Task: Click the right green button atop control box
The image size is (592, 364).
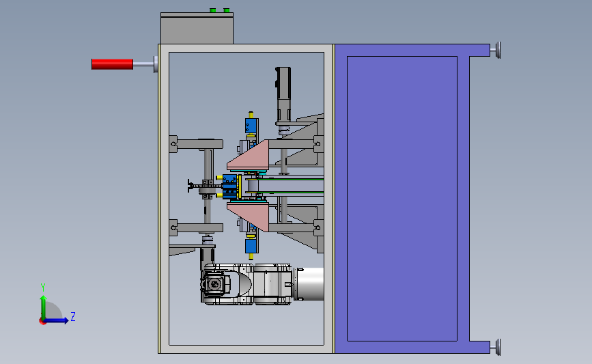Action: pos(227,10)
